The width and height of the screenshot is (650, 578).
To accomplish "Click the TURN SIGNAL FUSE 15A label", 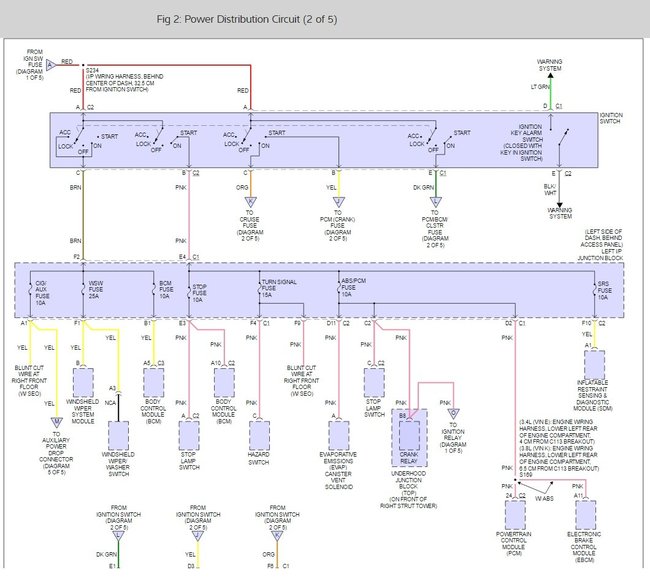I will click(279, 288).
